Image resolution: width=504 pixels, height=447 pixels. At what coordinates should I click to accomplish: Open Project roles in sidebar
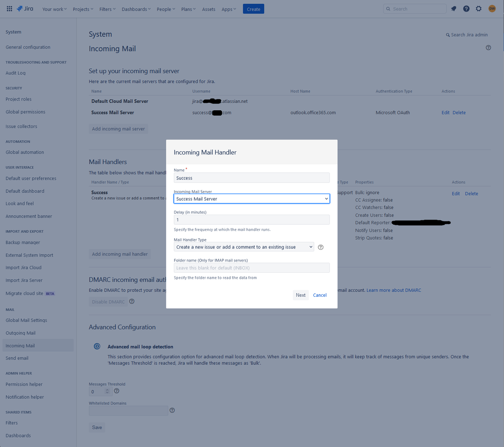point(18,99)
